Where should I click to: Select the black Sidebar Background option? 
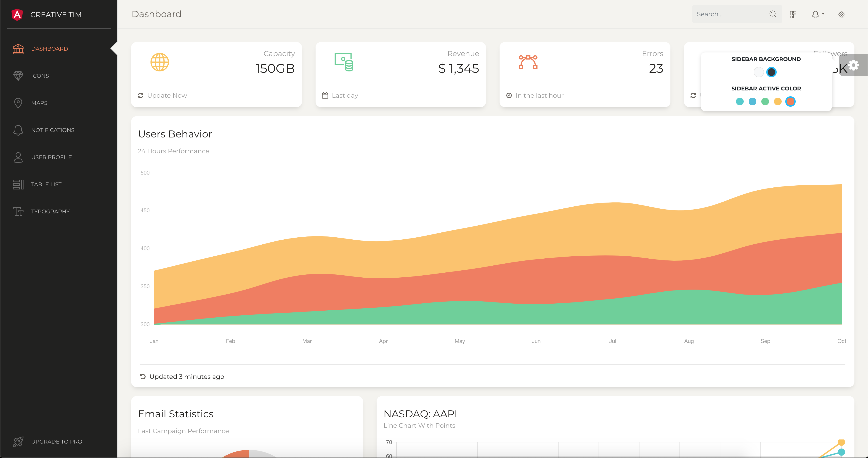coord(772,72)
